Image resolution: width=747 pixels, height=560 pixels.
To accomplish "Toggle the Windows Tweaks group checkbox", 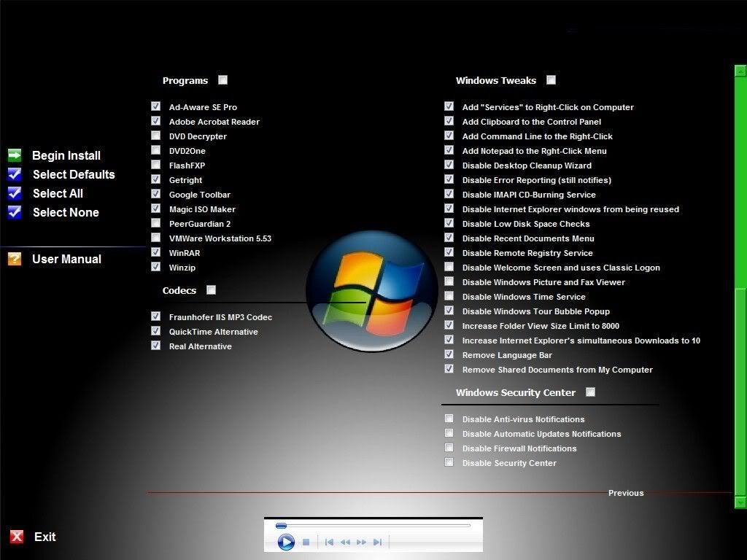I will point(551,80).
